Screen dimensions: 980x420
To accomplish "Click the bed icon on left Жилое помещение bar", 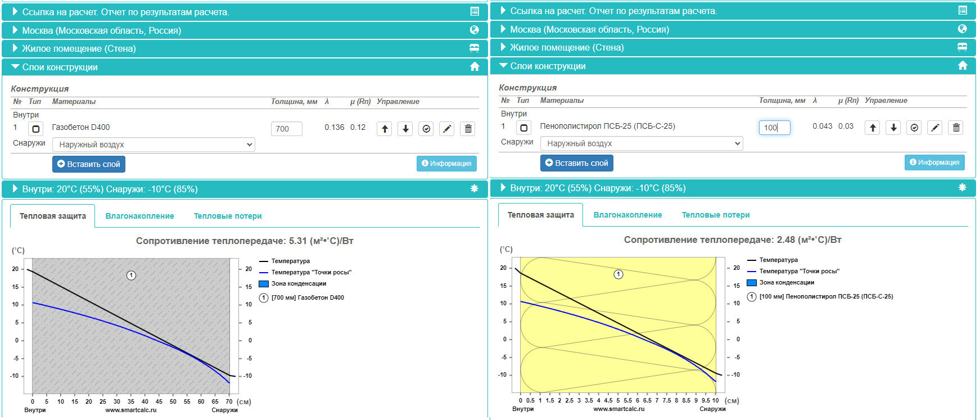I will (475, 48).
